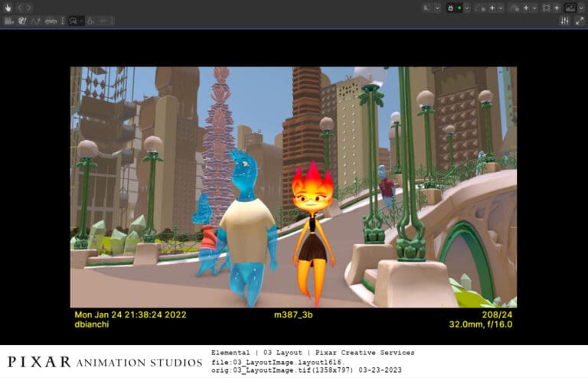This screenshot has height=378, width=588.
Task: Click the 'file:03_LayoutImage.layout1616.' line
Action: click(x=278, y=362)
